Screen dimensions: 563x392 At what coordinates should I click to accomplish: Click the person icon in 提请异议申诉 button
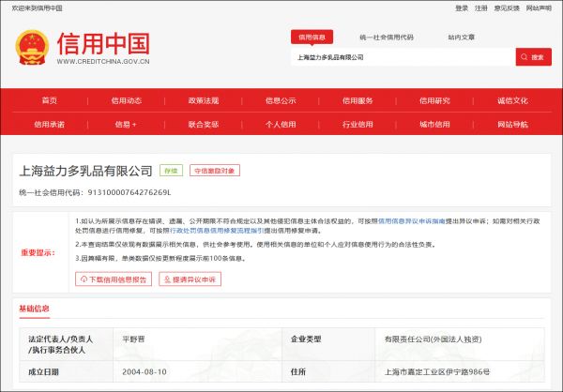(167, 279)
